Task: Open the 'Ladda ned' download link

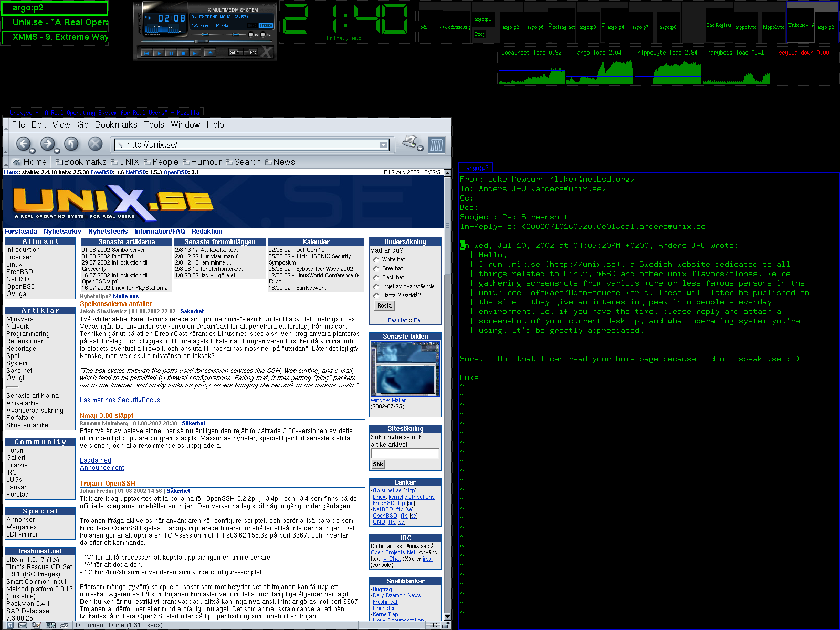Action: point(96,460)
